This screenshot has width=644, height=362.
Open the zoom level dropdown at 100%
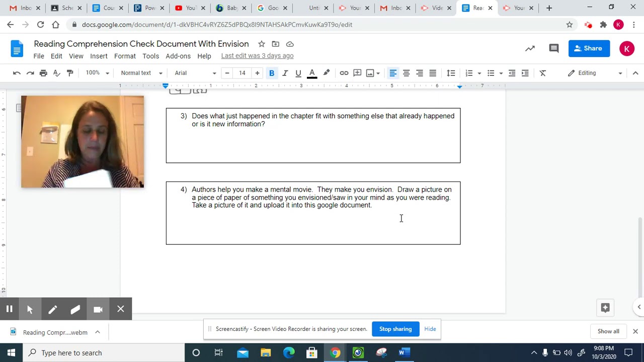pos(97,73)
